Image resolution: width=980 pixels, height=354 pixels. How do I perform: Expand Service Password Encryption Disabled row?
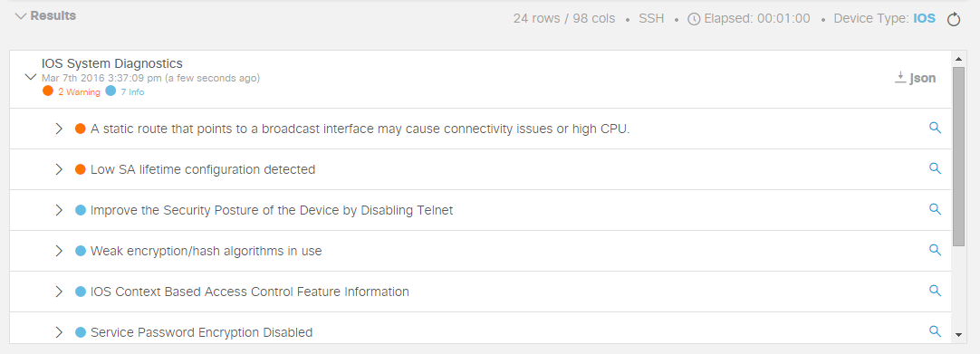point(59,333)
